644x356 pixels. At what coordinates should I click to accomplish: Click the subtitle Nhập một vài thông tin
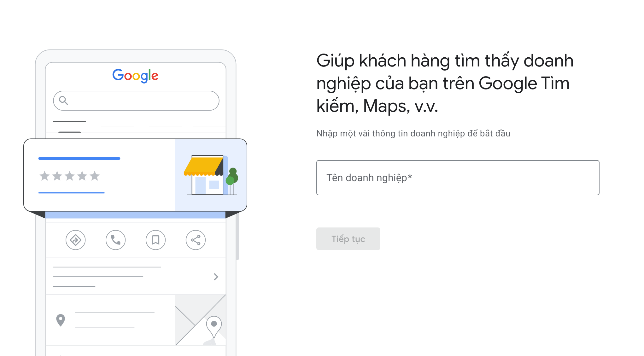[x=413, y=133]
